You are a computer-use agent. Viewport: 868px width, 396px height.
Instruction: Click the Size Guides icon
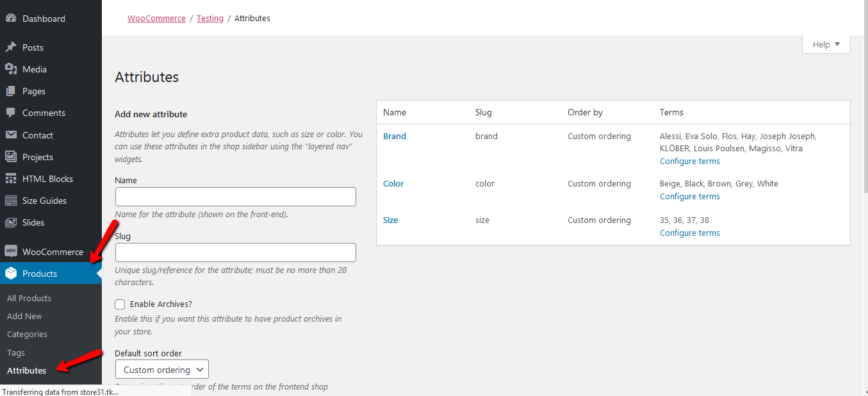(x=11, y=201)
